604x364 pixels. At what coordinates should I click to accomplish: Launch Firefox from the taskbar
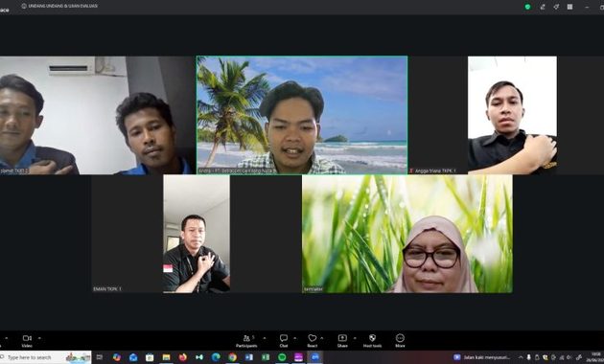click(x=182, y=357)
